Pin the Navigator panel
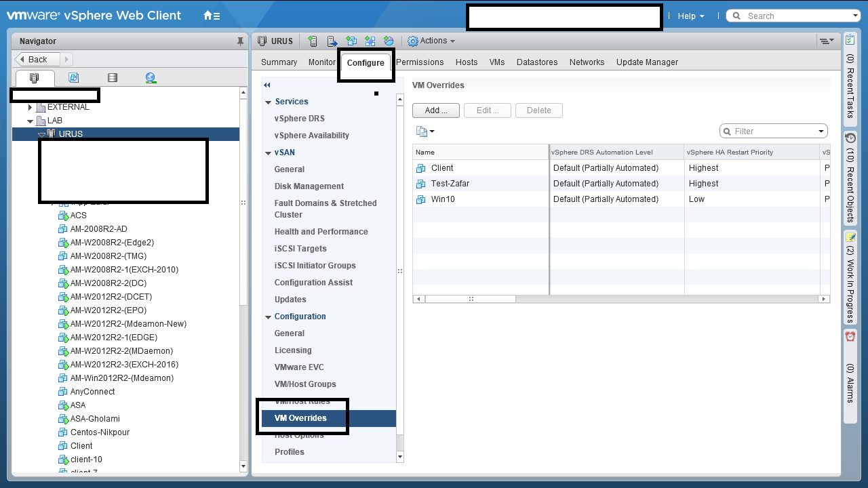 pos(239,41)
